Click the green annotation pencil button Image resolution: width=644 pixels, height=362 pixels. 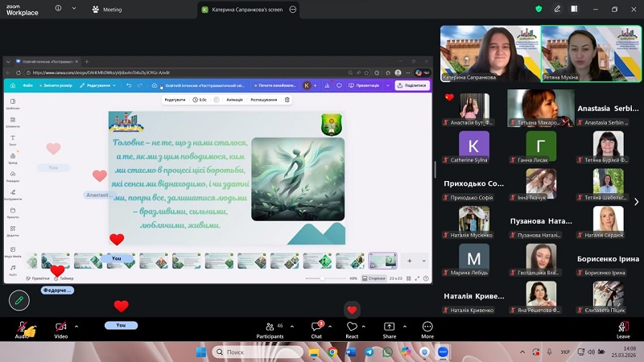coord(19,300)
